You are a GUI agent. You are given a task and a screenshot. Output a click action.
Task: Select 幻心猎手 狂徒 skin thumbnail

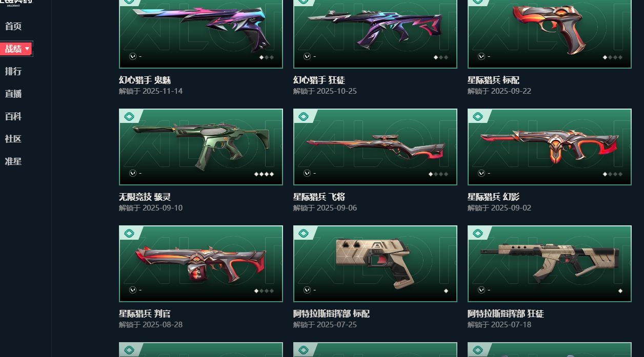click(x=375, y=33)
